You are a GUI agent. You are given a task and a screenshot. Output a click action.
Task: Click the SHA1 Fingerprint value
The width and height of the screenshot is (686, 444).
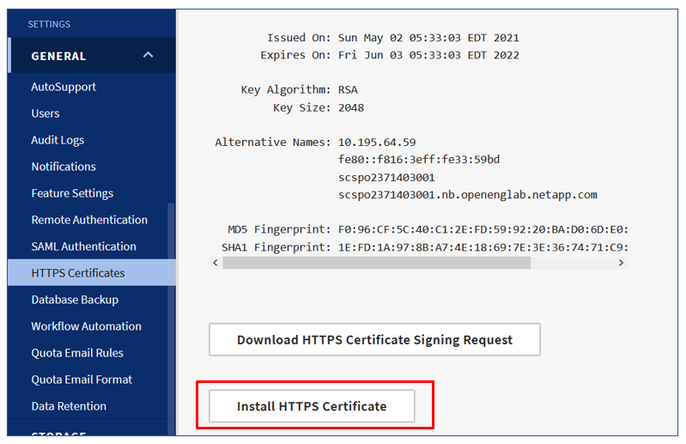(483, 248)
